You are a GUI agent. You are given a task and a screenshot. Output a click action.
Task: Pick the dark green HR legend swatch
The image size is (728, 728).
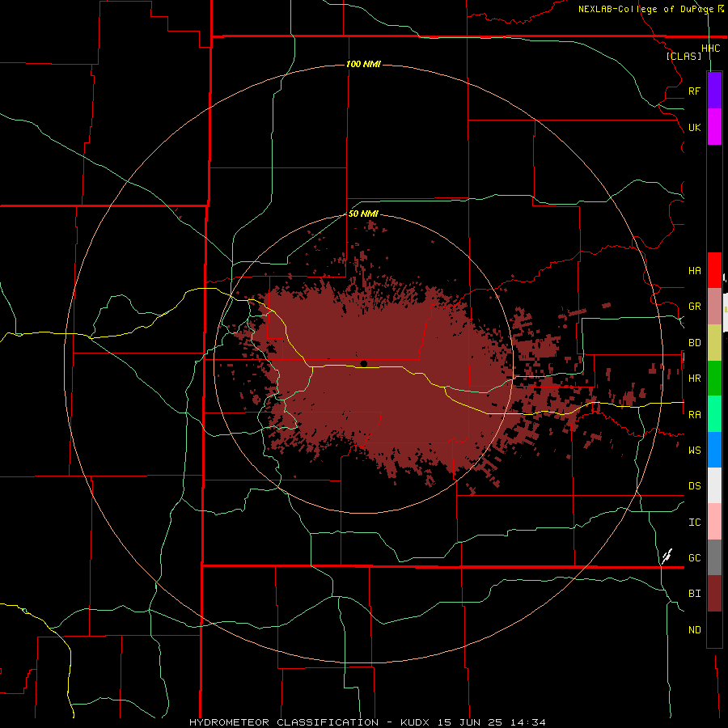(714, 379)
